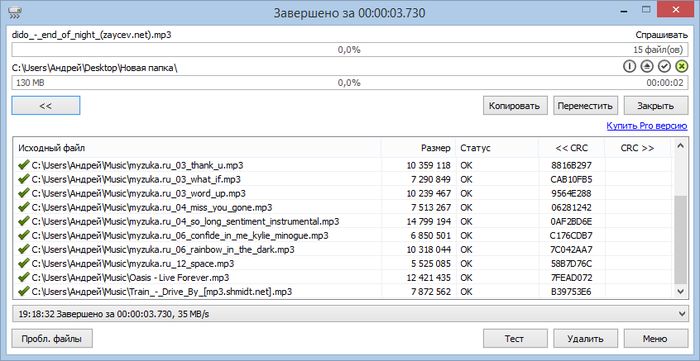Click the Закрыть button
700x361 pixels.
[x=655, y=106]
